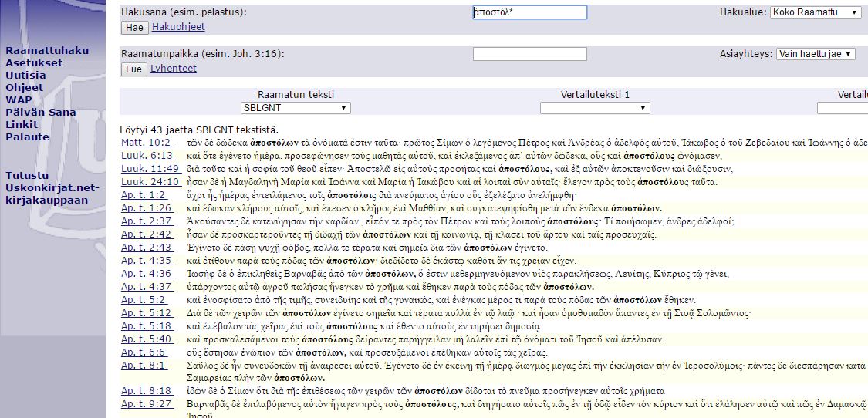868x418 pixels.
Task: Expand the Hakualue Koko Raamattu dropdown
Action: 816,12
